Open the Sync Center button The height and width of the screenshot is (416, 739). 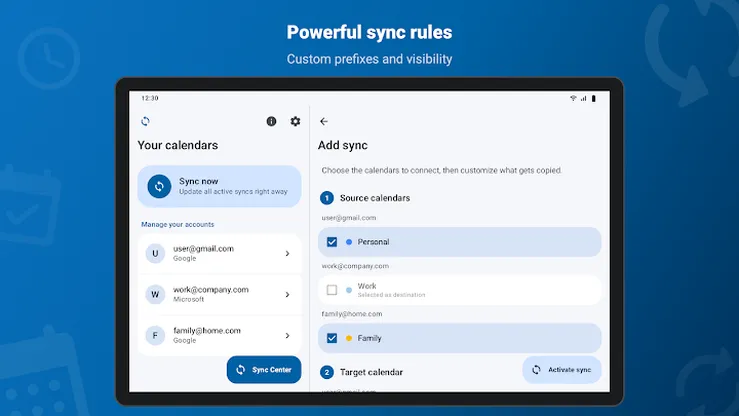(264, 370)
